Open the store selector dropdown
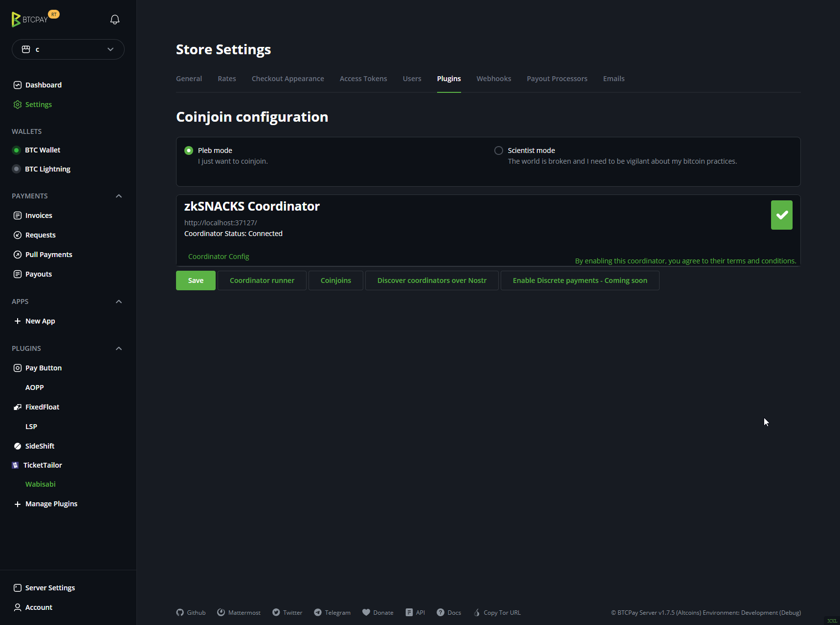This screenshot has width=840, height=625. pyautogui.click(x=68, y=49)
